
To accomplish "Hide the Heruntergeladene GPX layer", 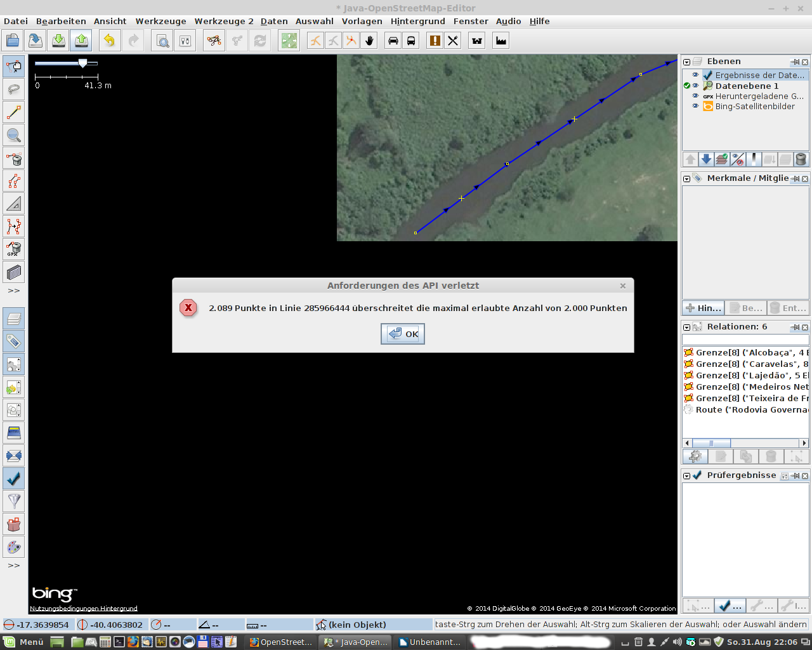I will tap(695, 96).
